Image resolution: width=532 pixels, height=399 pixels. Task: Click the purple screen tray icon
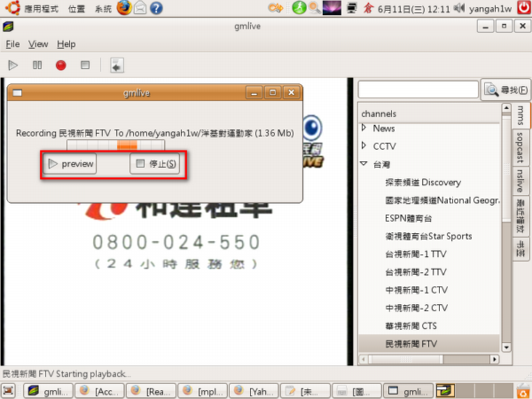[x=332, y=8]
